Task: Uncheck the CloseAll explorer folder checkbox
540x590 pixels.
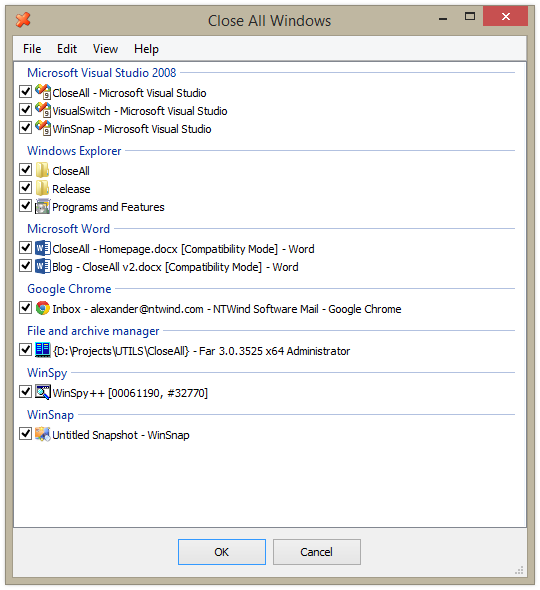Action: point(26,170)
